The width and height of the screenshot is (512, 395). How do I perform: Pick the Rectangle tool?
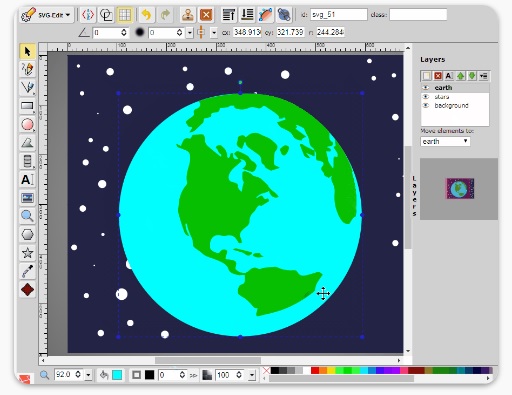(27, 106)
